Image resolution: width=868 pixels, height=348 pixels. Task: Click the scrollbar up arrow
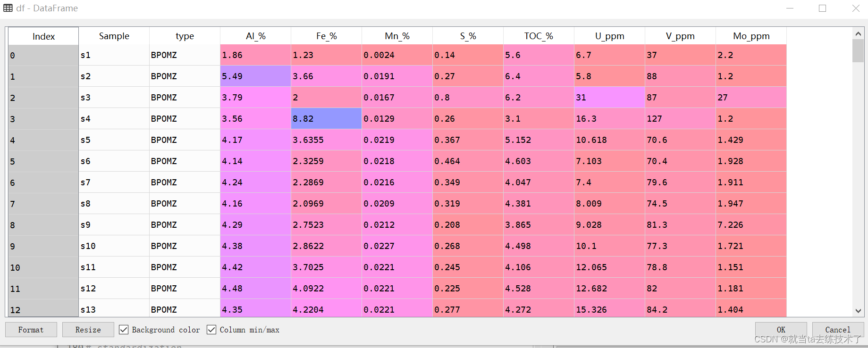click(x=858, y=33)
